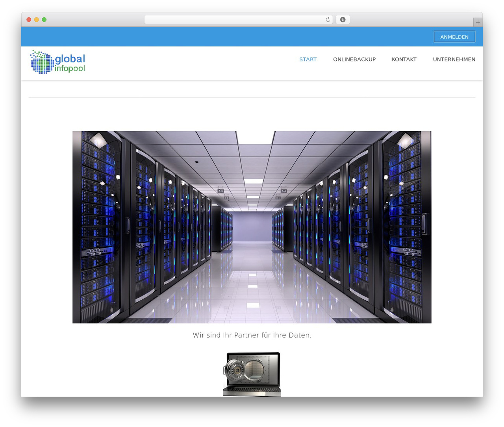Select the UNTERNEHMEN menu item

(454, 59)
